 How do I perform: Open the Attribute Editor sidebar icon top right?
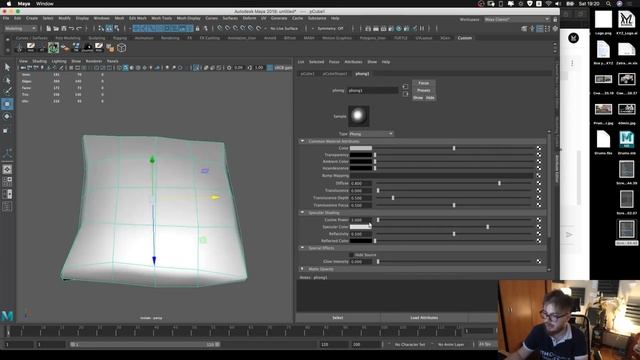[540, 29]
